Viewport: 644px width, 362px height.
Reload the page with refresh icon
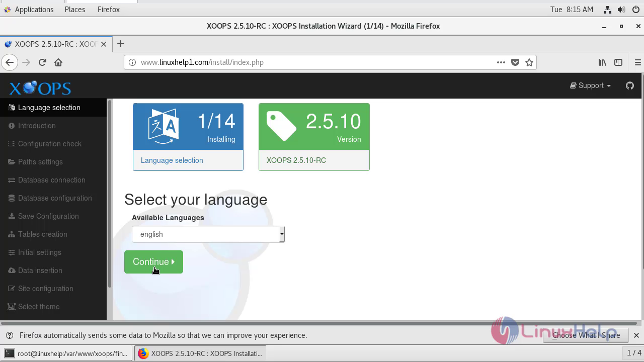point(42,62)
